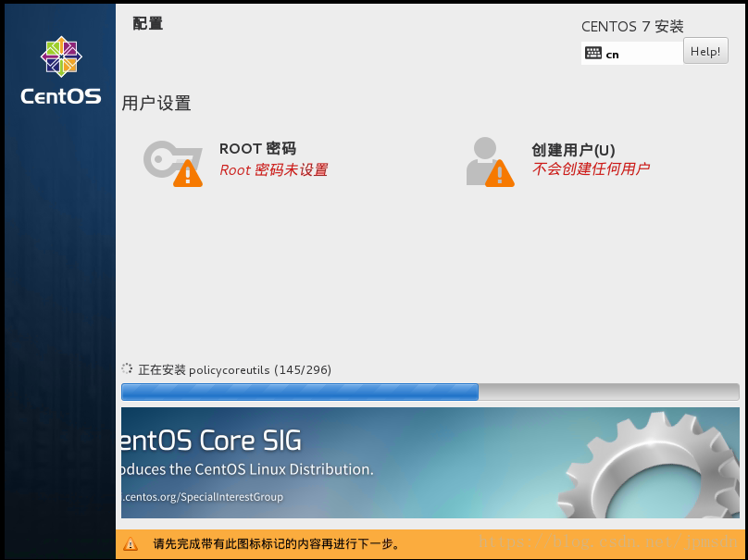Open the ROOT password key icon
The height and width of the screenshot is (560, 748).
point(173,163)
